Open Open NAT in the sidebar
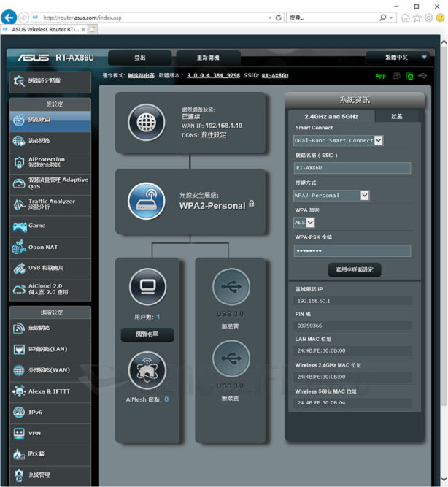Image resolution: width=448 pixels, height=487 pixels. click(x=50, y=248)
